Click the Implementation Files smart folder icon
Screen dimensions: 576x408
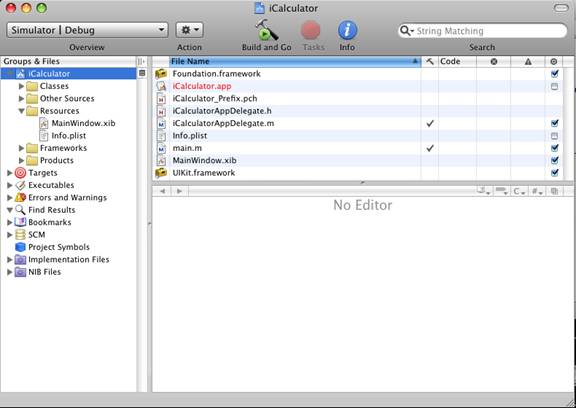[20, 260]
